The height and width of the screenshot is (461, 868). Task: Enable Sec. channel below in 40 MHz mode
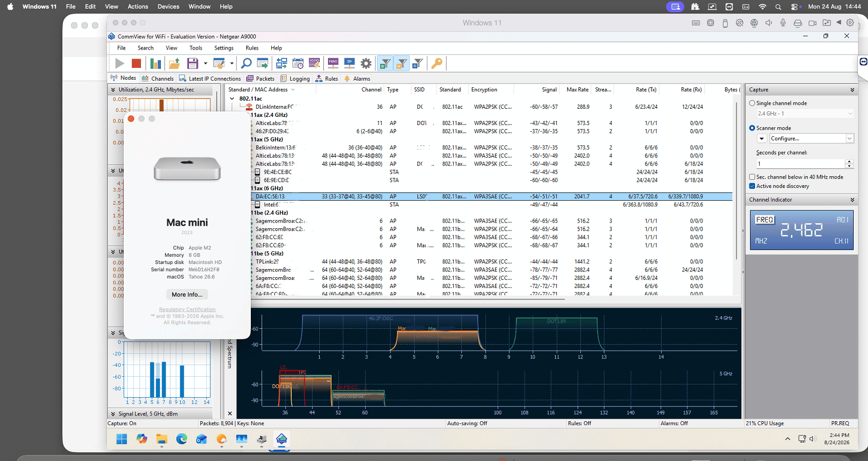(752, 177)
